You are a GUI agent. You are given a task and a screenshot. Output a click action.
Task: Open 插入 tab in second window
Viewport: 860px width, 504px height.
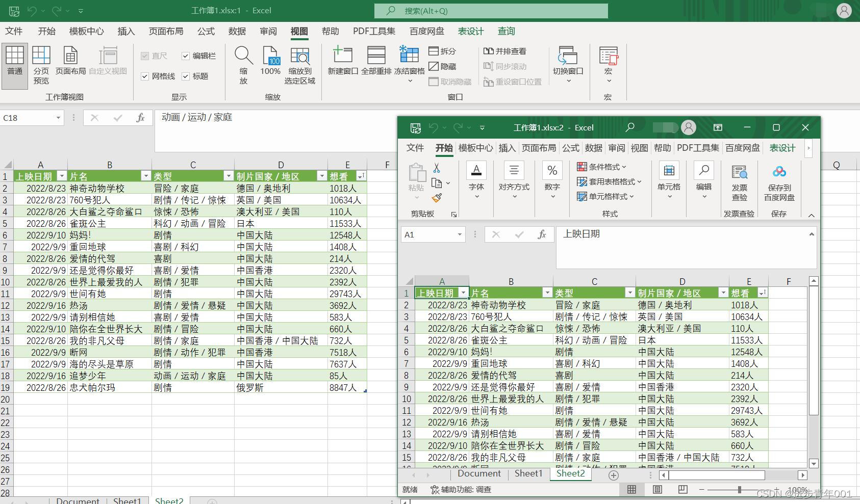(507, 148)
